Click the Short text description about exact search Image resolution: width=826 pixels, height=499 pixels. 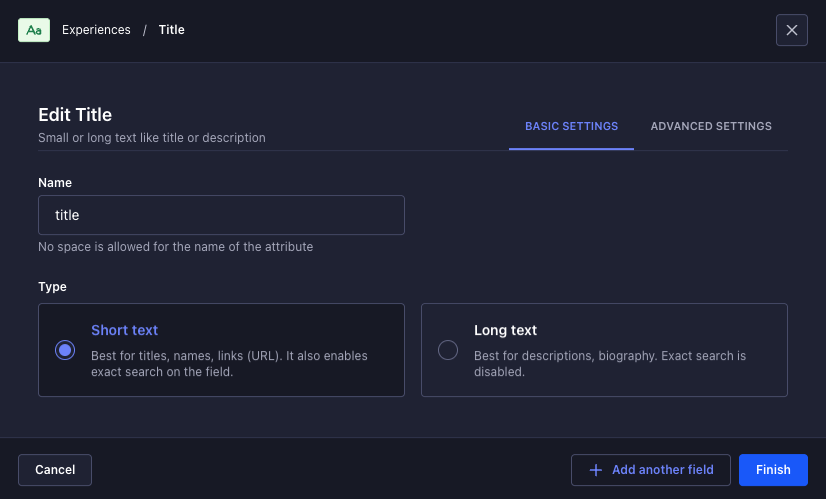229,364
